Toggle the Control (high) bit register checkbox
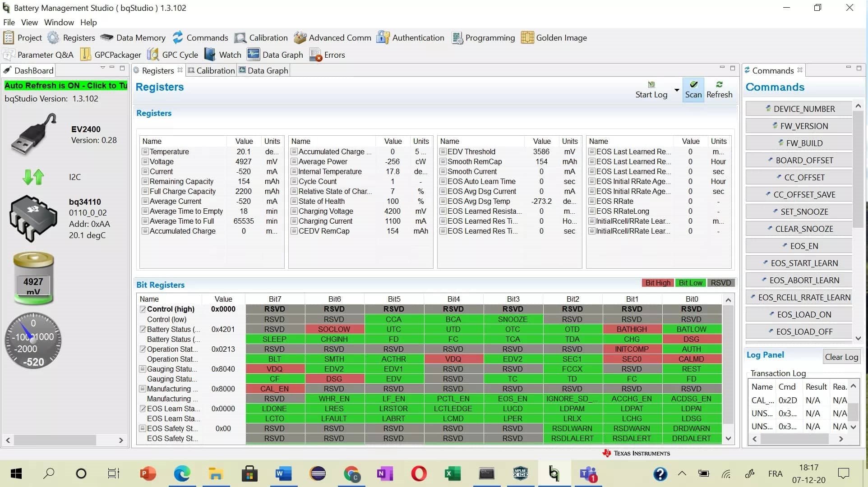Image resolution: width=868 pixels, height=487 pixels. pos(143,309)
